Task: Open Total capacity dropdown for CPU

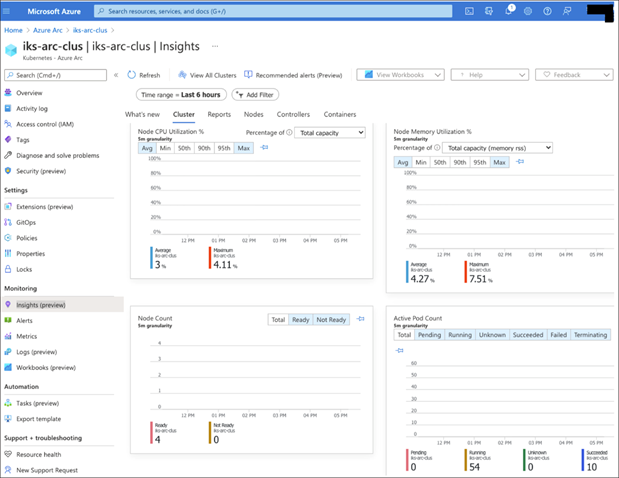Action: [330, 132]
